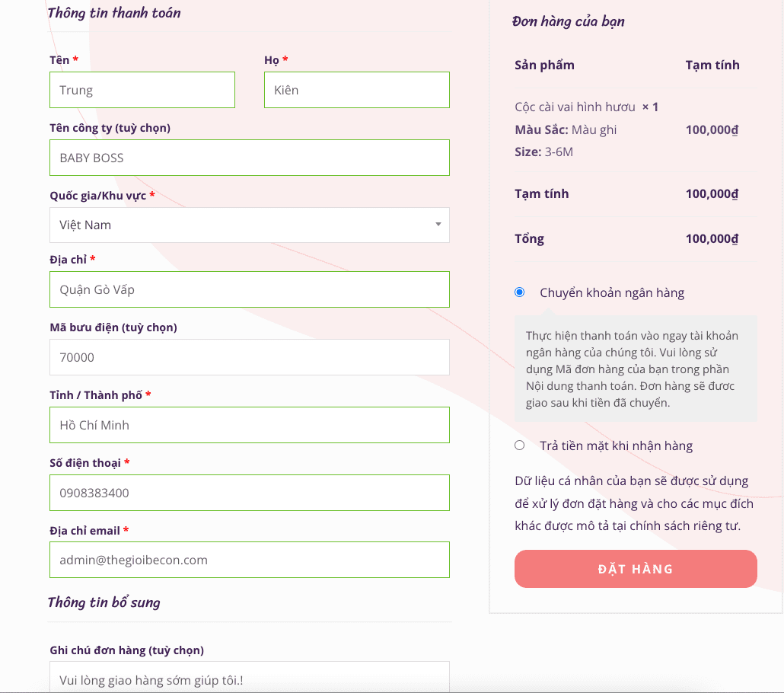Select the BABY BOSS company name field
Image resolution: width=784 pixels, height=693 pixels.
250,158
